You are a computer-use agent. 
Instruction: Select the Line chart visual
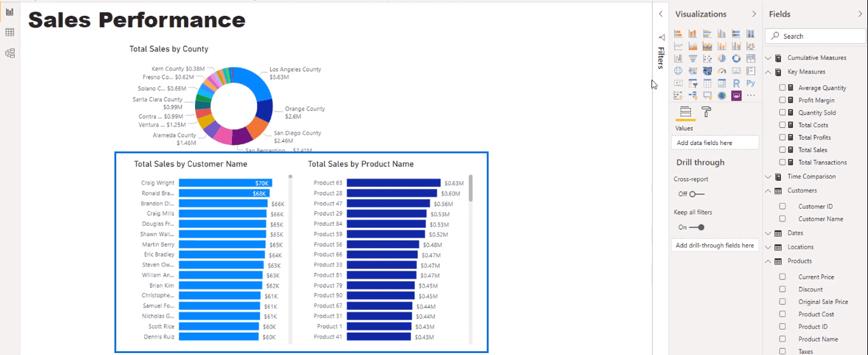(678, 46)
